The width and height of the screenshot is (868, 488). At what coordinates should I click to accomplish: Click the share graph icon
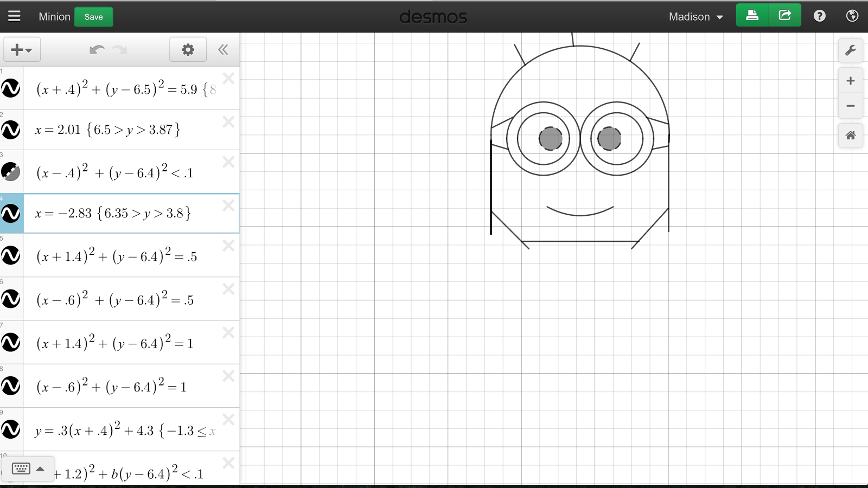click(785, 15)
